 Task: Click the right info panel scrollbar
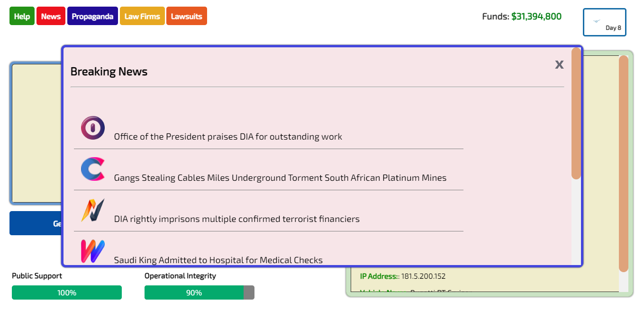(624, 164)
